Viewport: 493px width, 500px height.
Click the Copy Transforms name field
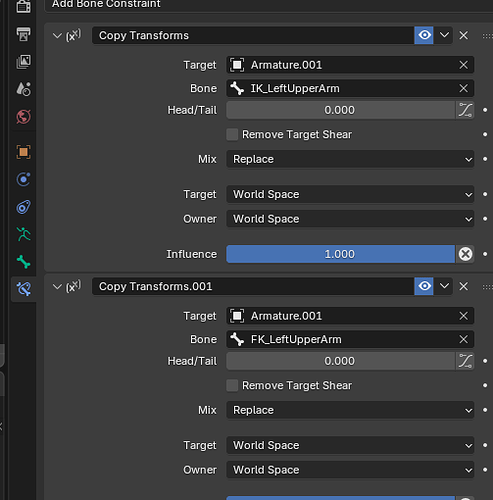tap(253, 35)
